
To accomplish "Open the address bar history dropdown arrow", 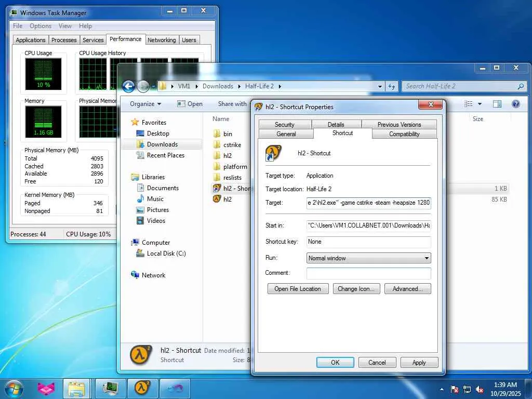I will pyautogui.click(x=380, y=87).
